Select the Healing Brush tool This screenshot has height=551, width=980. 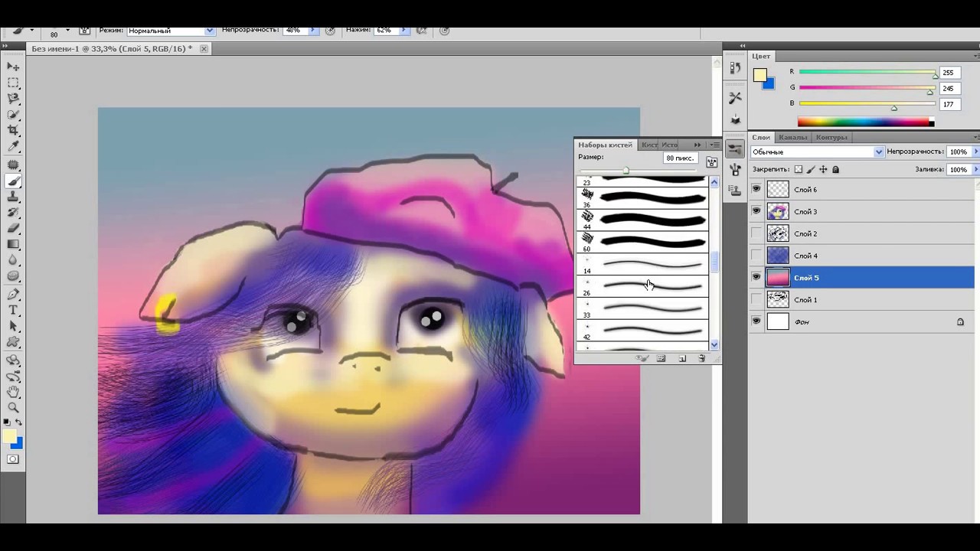[13, 165]
